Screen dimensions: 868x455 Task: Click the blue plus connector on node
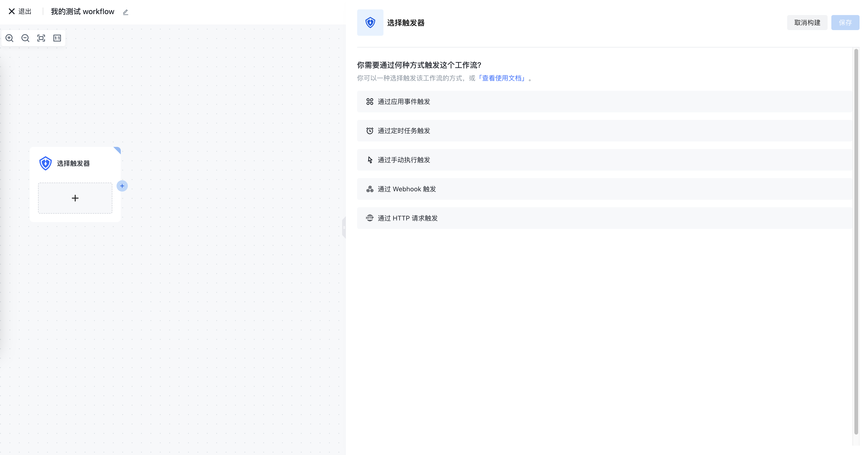click(x=122, y=186)
